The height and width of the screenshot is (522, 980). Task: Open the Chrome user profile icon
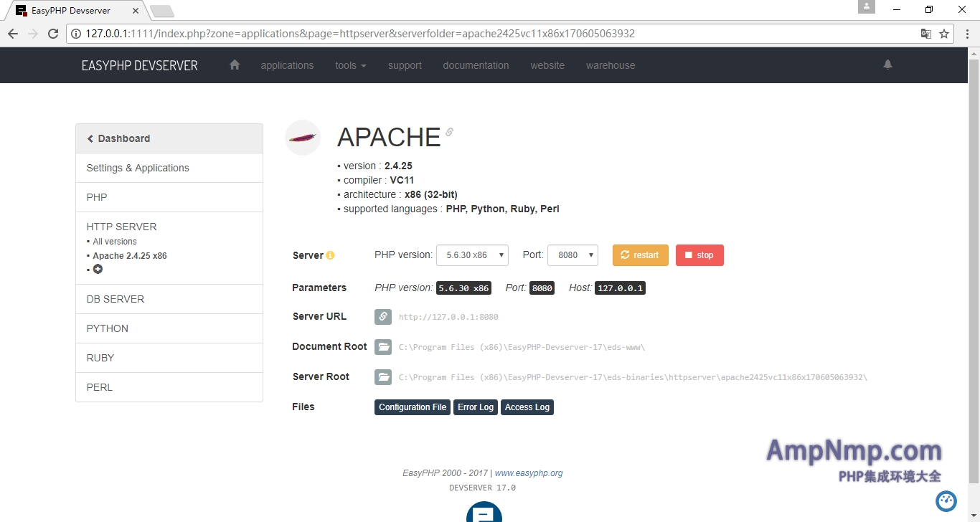[x=867, y=7]
